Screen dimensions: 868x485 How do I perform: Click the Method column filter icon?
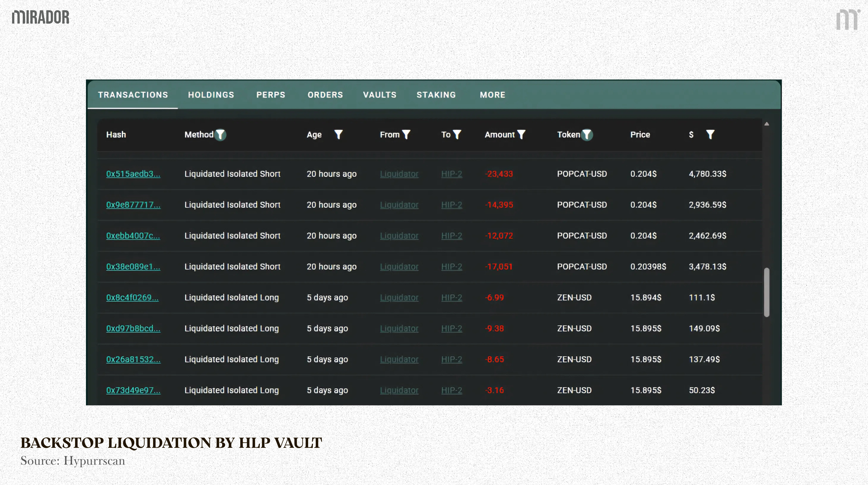pyautogui.click(x=220, y=135)
